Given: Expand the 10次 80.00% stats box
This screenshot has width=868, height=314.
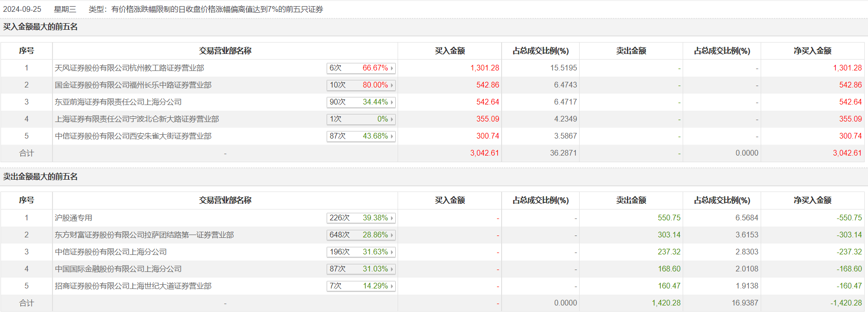Looking at the screenshot, I should [361, 85].
